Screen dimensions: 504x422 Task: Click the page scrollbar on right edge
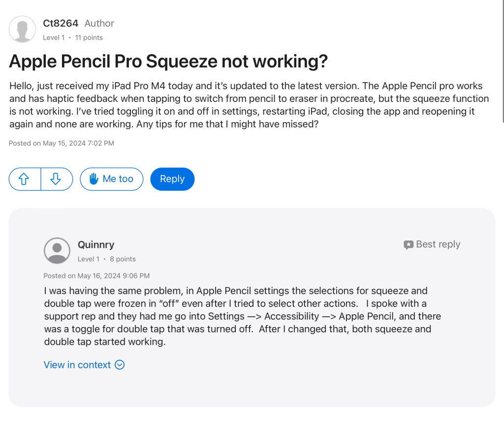point(502,64)
